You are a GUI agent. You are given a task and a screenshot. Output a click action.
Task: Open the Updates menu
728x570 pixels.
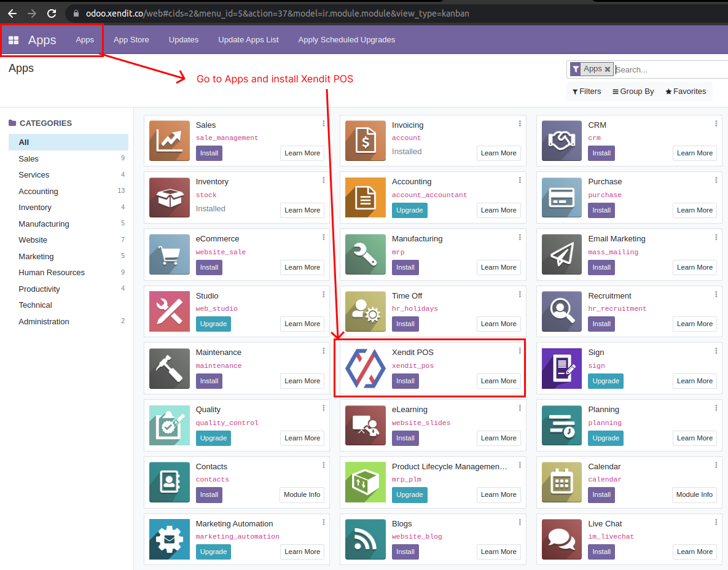184,40
